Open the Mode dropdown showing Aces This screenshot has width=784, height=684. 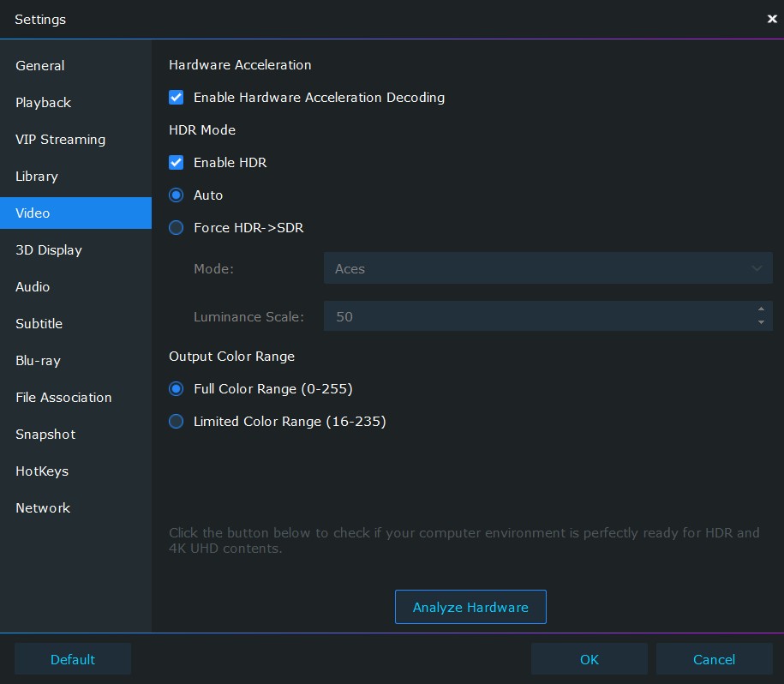pos(548,268)
